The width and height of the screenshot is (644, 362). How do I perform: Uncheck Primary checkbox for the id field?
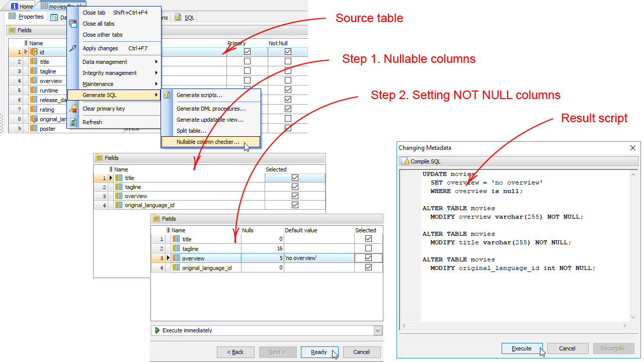tap(247, 52)
